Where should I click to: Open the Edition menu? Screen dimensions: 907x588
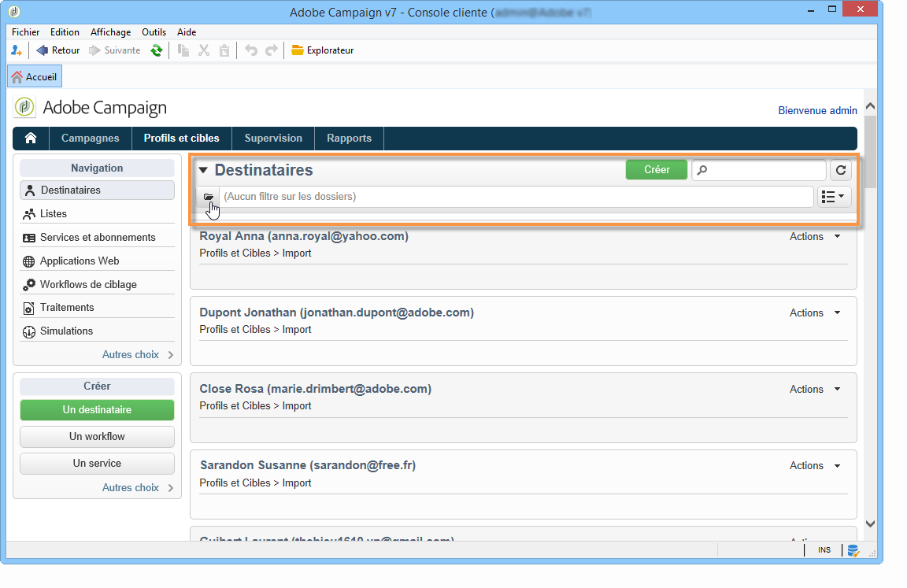coord(65,32)
